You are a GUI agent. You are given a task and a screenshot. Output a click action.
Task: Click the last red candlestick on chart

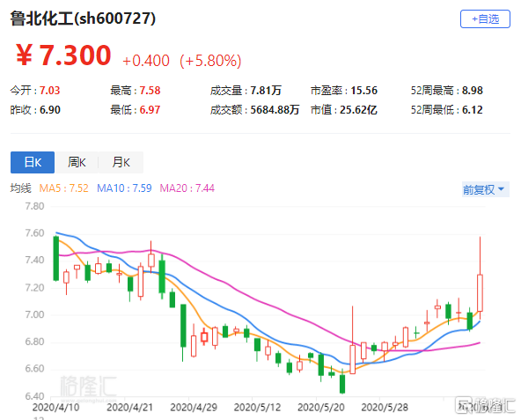tap(480, 292)
